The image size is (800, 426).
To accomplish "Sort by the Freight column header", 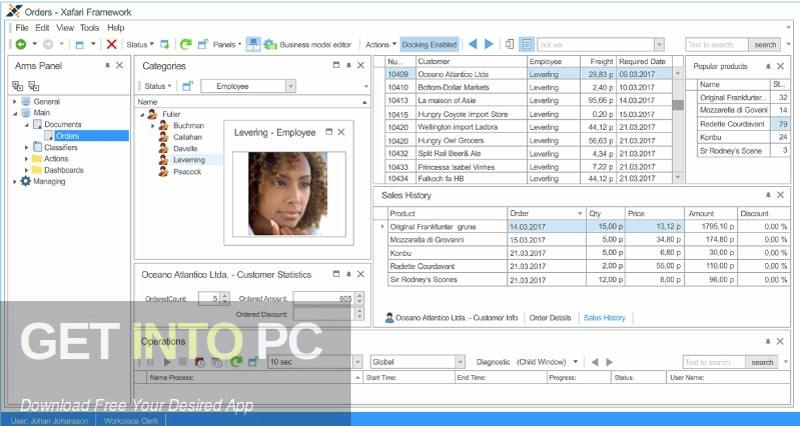I will point(598,61).
